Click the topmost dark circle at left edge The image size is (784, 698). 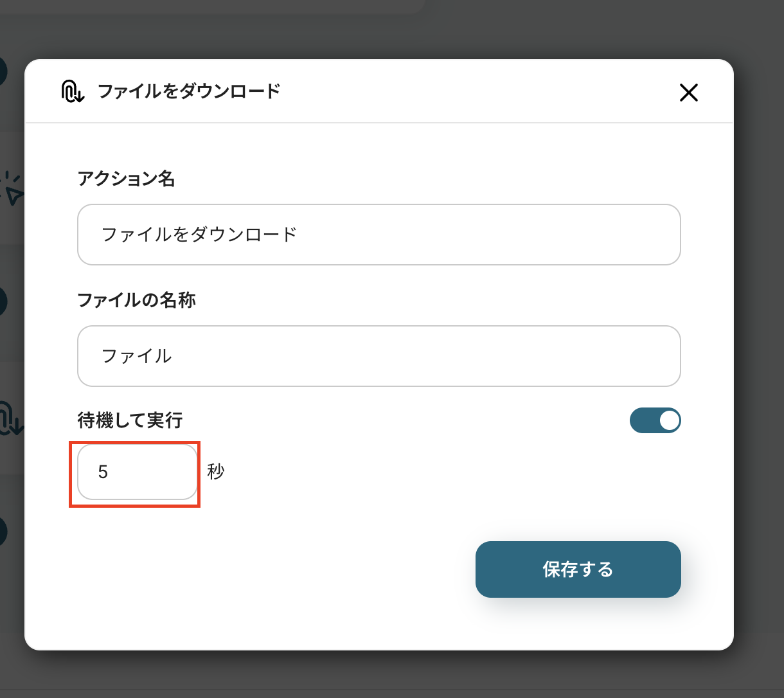tap(3, 71)
